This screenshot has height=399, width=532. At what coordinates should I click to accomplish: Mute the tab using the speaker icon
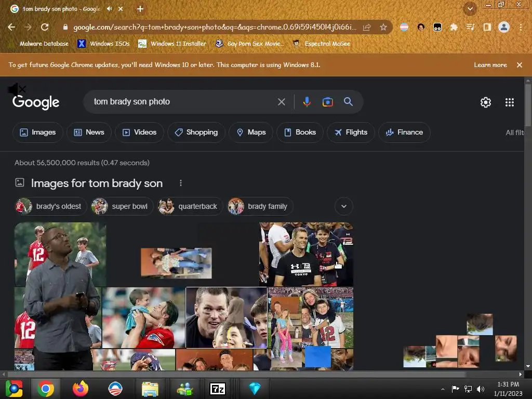(109, 9)
